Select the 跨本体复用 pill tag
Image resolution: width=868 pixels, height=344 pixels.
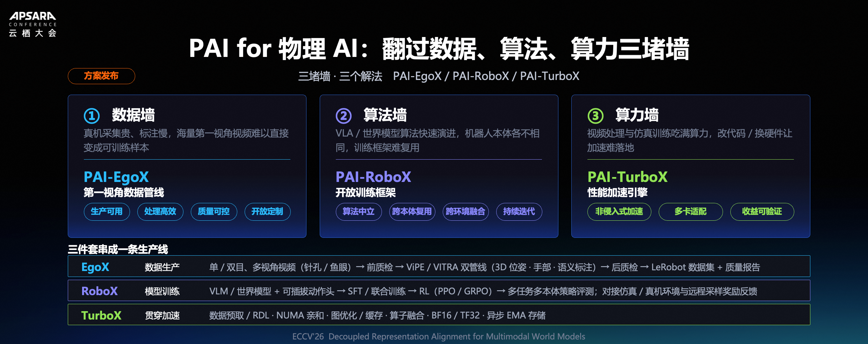412,212
